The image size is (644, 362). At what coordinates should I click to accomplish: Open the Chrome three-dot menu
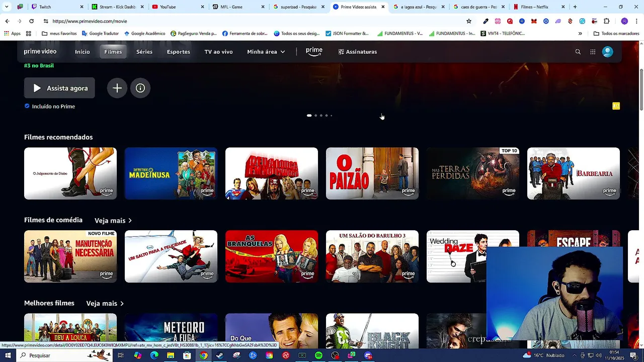636,21
